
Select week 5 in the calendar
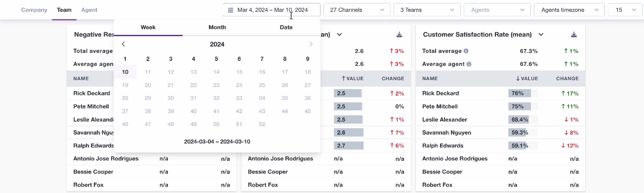click(x=216, y=59)
